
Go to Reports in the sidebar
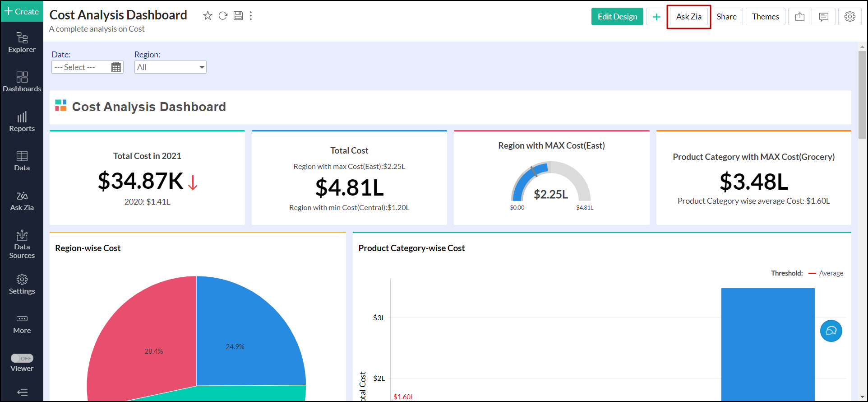[22, 122]
